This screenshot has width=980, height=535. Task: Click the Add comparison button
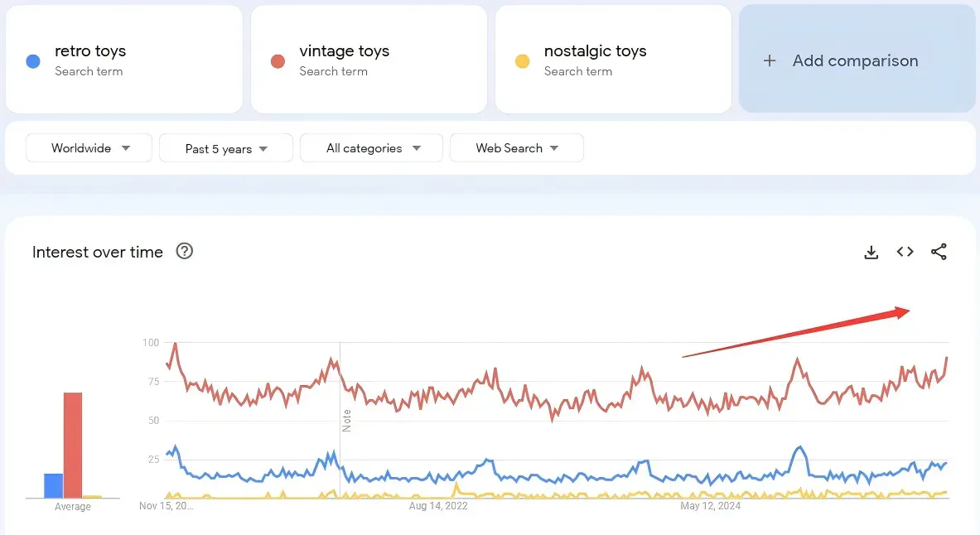point(856,60)
